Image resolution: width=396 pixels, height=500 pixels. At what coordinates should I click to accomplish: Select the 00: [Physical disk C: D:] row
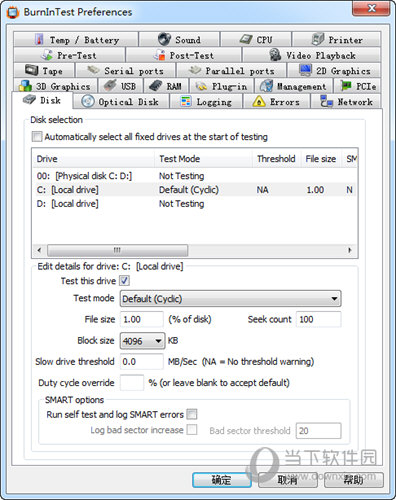[x=195, y=176]
